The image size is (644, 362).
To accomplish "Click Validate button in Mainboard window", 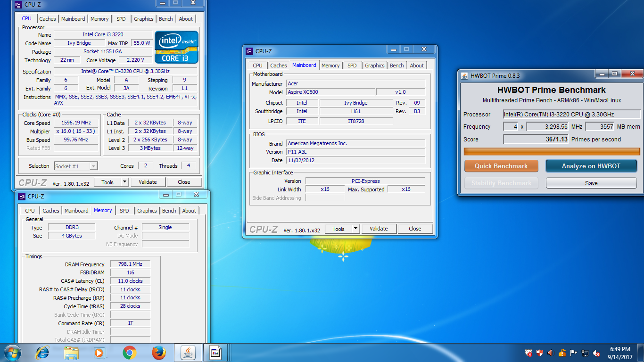I will [x=379, y=229].
